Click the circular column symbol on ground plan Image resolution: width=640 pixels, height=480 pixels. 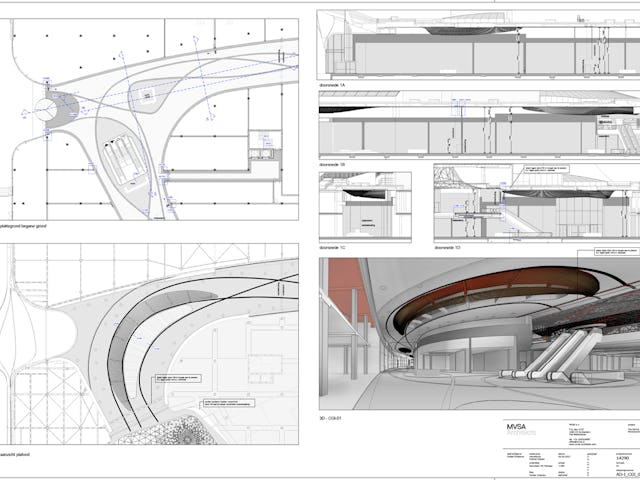47,110
